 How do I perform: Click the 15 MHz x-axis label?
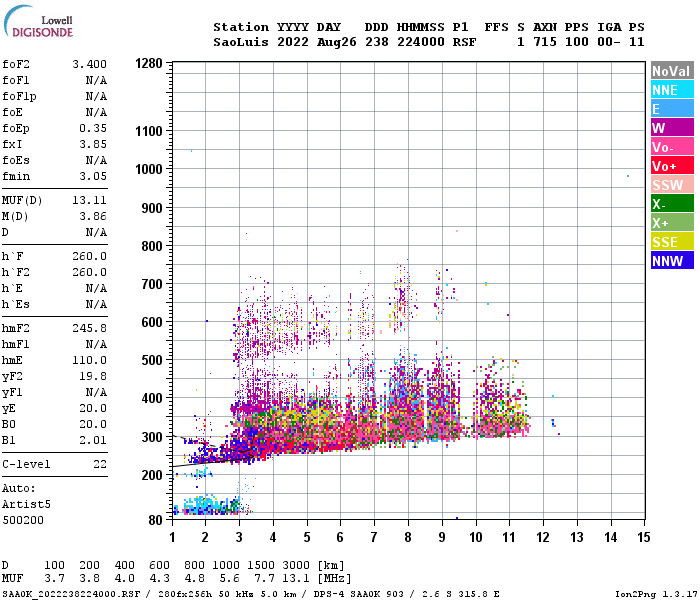pos(643,537)
